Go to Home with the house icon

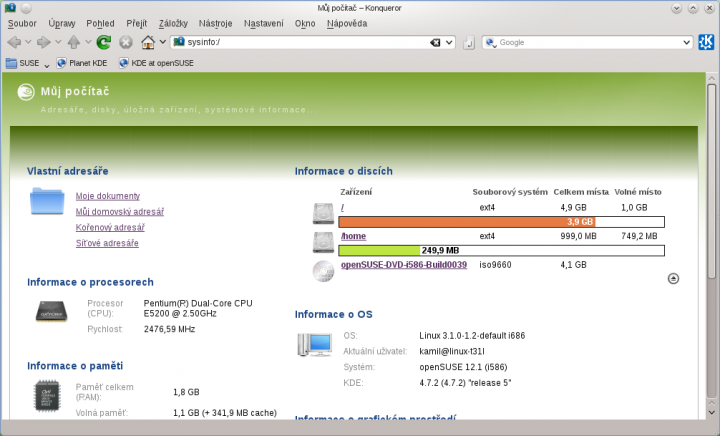pyautogui.click(x=148, y=43)
